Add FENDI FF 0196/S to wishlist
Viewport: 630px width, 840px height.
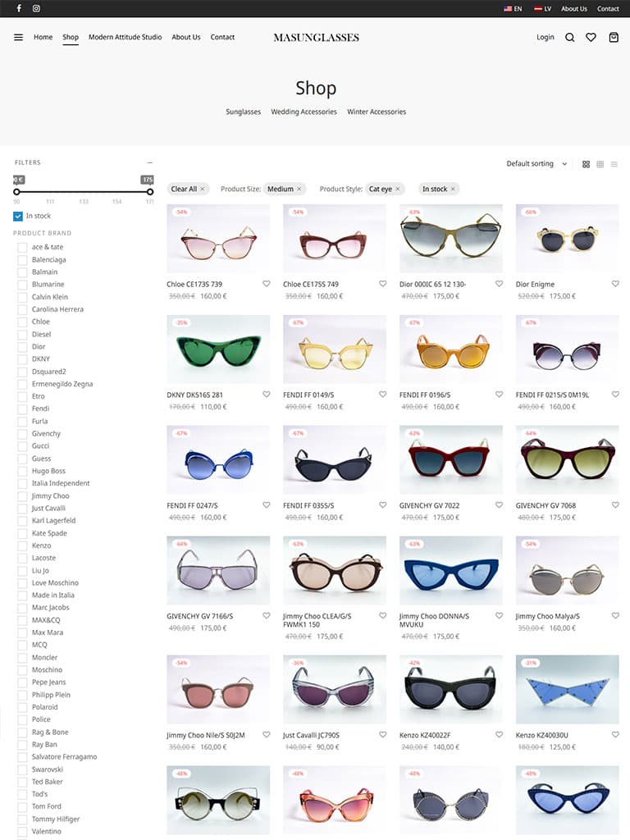click(x=499, y=395)
